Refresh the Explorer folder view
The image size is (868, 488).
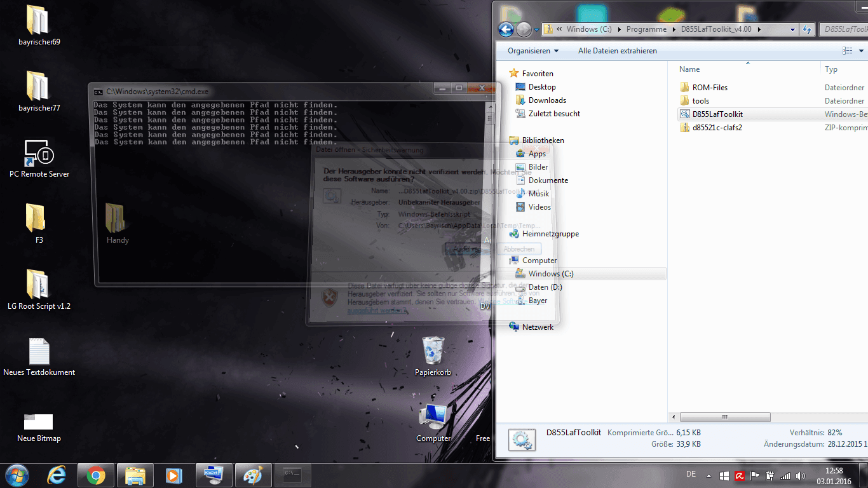pyautogui.click(x=806, y=29)
